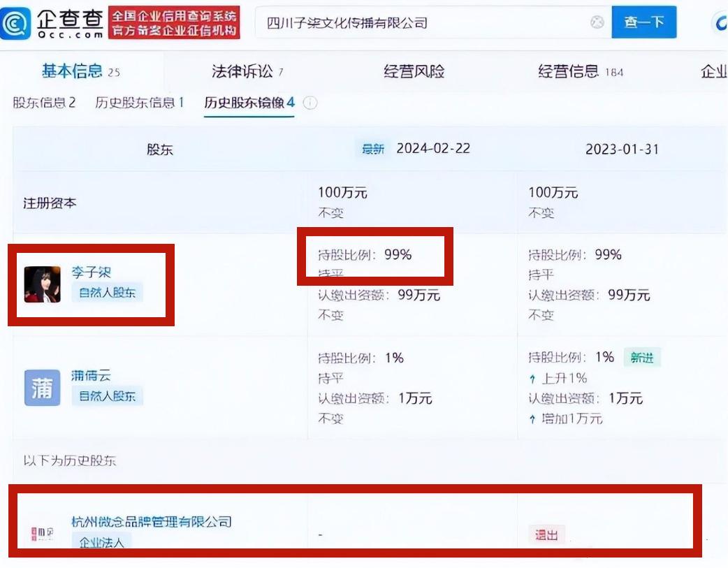Image resolution: width=728 pixels, height=568 pixels.
Task: Click the info icon beside 历史股东镜像
Action: click(x=310, y=103)
